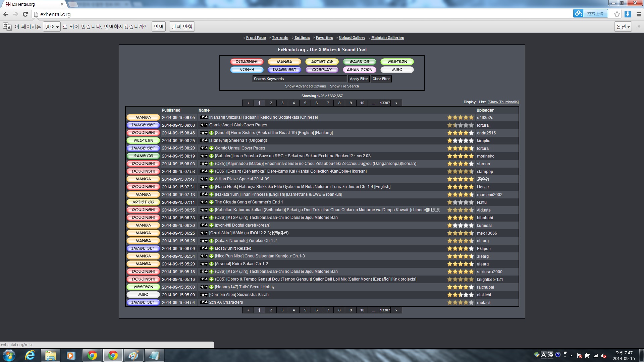This screenshot has width=644, height=362.
Task: Open the Windows Start menu
Action: coord(9,355)
